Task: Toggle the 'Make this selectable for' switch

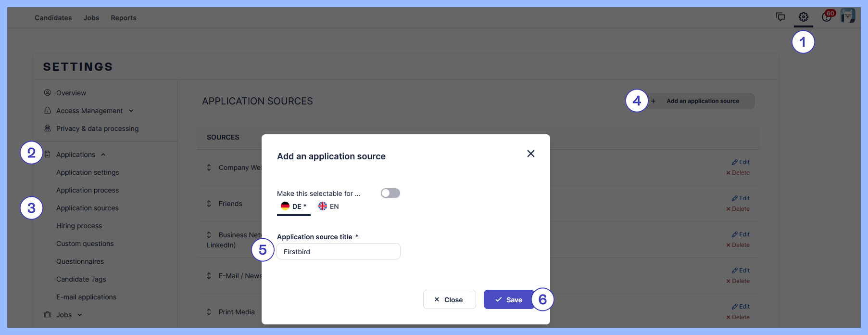Action: click(x=390, y=193)
